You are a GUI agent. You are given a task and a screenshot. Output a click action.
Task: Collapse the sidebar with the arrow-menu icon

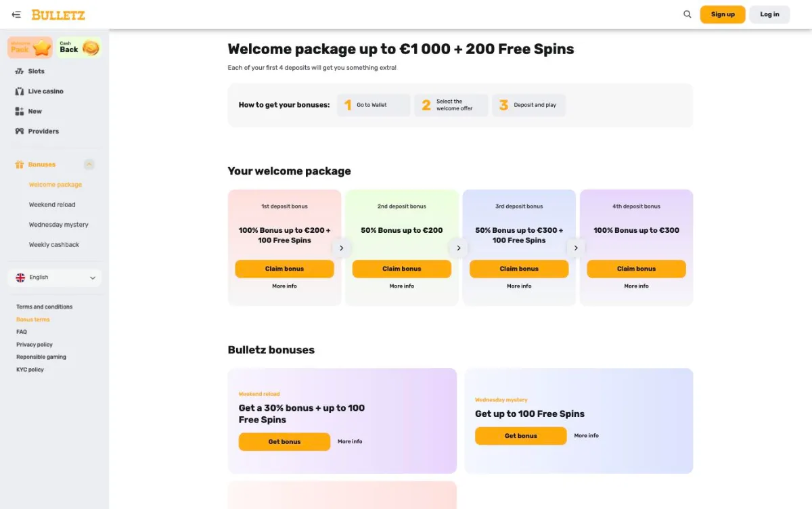[16, 14]
